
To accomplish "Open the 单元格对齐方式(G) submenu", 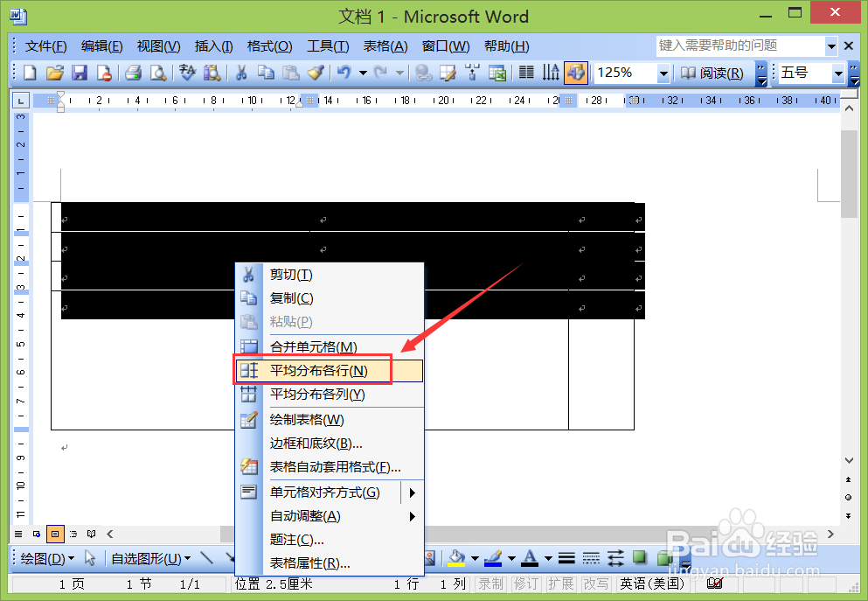I will pos(330,492).
